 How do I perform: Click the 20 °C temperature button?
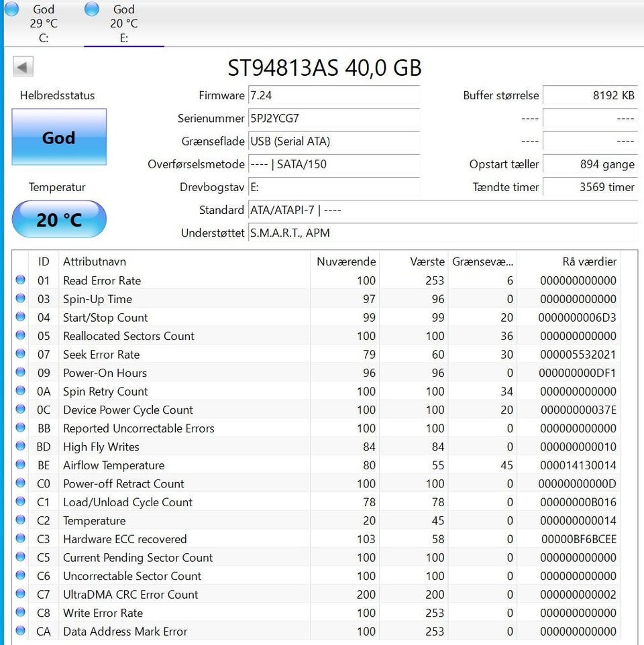pyautogui.click(x=59, y=219)
